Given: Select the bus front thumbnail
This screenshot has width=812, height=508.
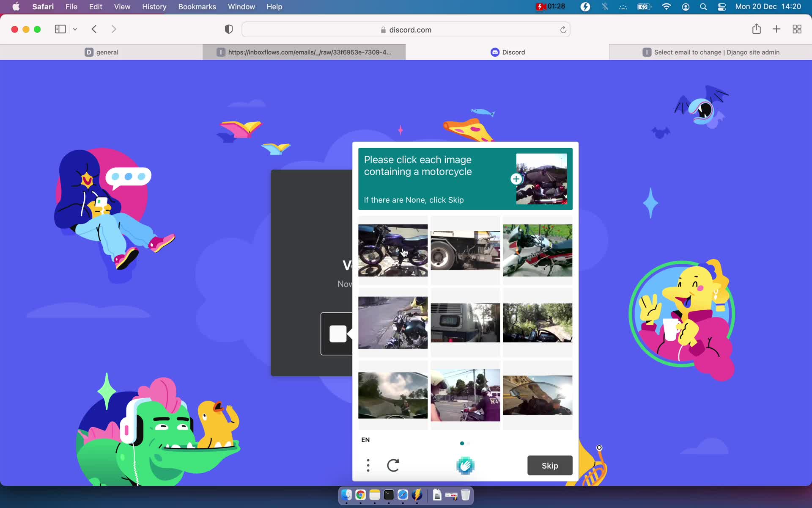Looking at the screenshot, I should click(465, 323).
